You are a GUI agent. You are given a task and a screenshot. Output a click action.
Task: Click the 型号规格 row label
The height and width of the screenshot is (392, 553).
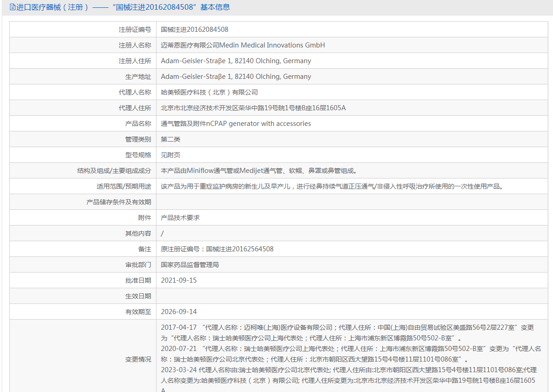138,155
